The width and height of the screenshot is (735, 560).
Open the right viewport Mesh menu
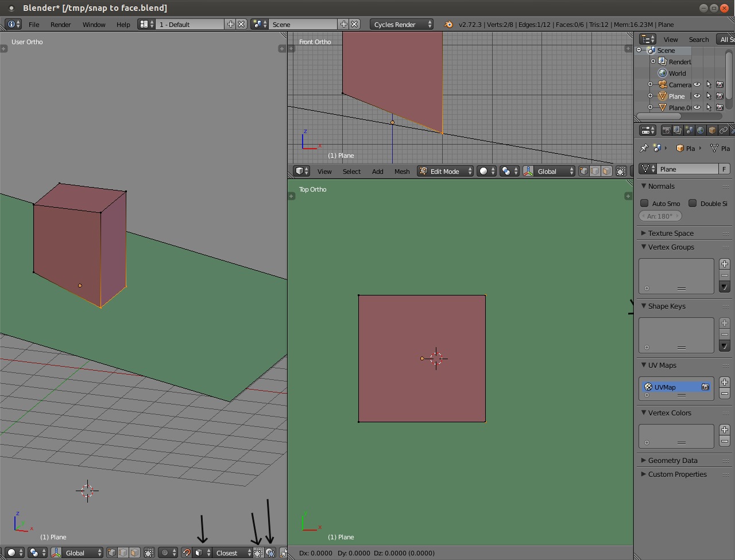pyautogui.click(x=402, y=171)
